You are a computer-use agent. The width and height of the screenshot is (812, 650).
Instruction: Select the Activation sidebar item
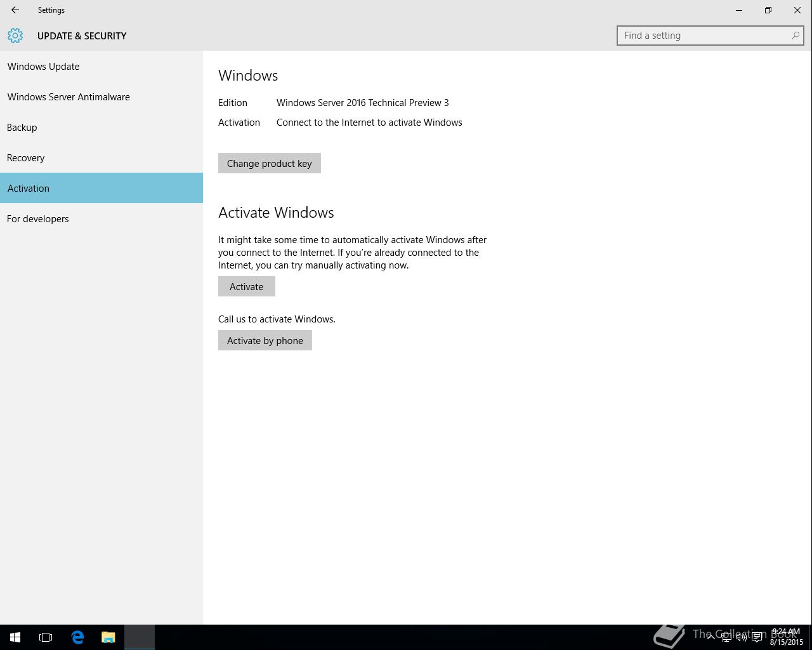tap(101, 188)
